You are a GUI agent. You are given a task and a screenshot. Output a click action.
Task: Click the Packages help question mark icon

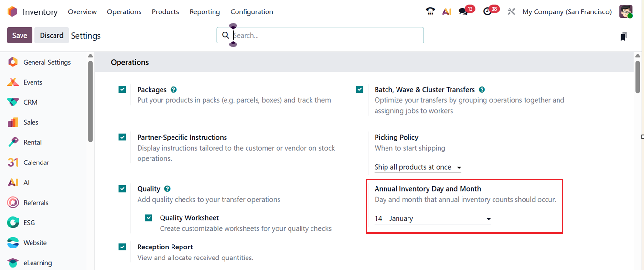[x=173, y=90]
